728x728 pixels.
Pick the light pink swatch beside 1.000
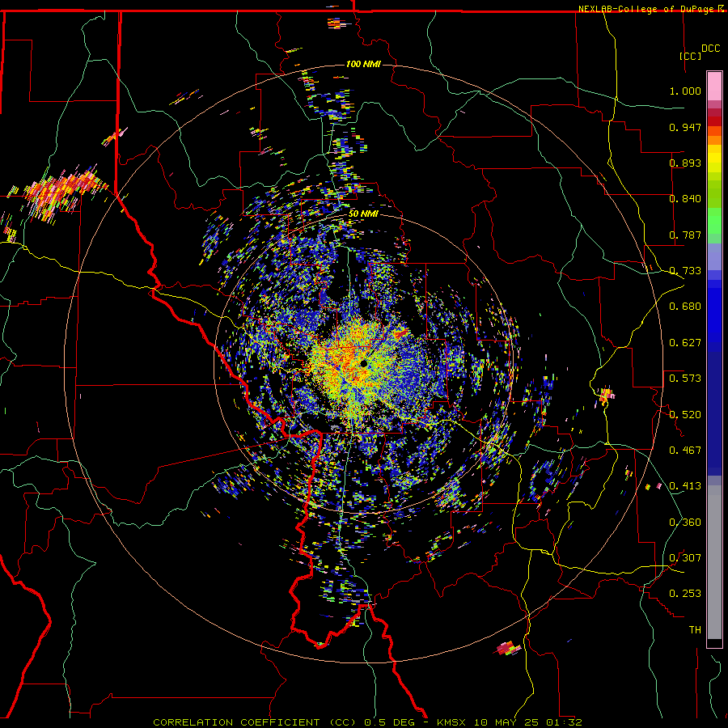[x=714, y=87]
